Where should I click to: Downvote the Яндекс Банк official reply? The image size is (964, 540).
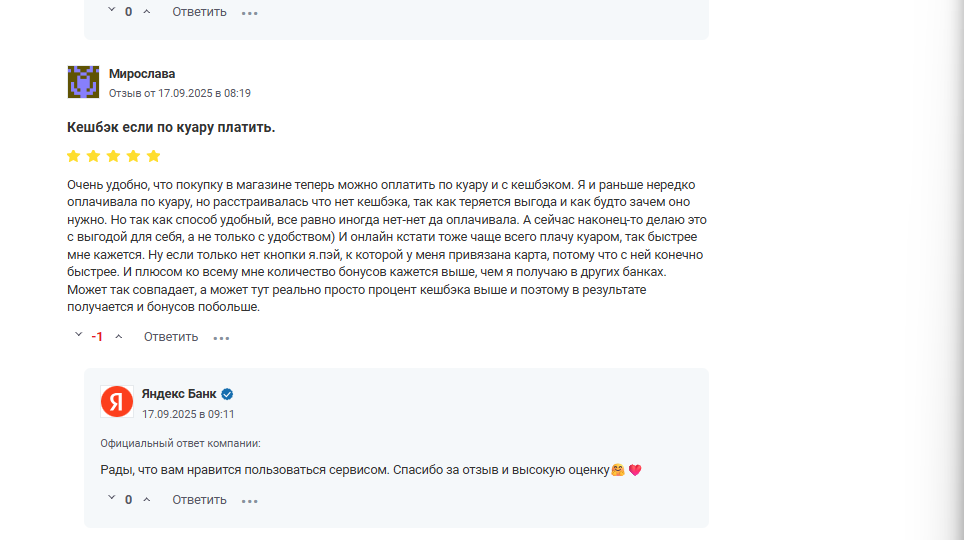pos(111,498)
